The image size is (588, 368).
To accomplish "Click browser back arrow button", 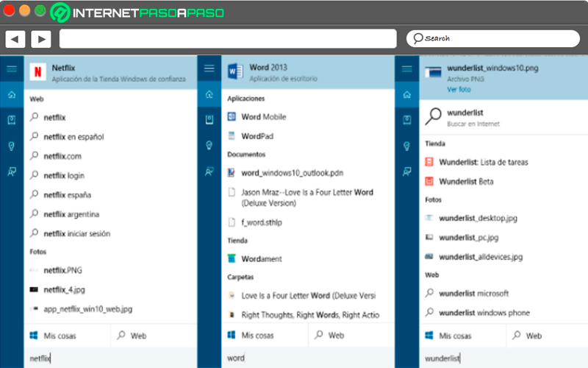I will tap(15, 39).
